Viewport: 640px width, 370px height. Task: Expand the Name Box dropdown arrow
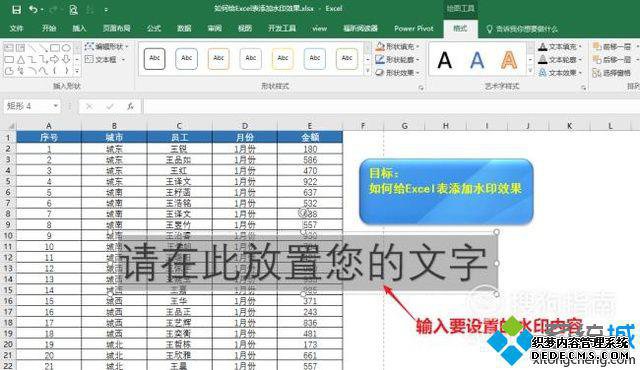(56, 106)
